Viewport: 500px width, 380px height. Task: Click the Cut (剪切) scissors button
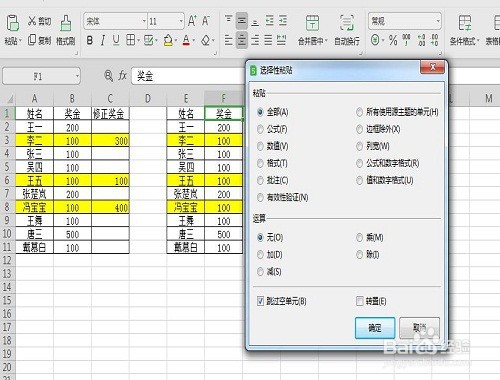click(x=39, y=21)
